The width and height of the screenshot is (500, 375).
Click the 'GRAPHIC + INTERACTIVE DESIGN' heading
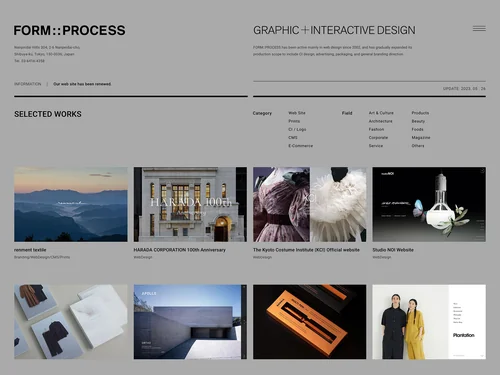(x=334, y=30)
